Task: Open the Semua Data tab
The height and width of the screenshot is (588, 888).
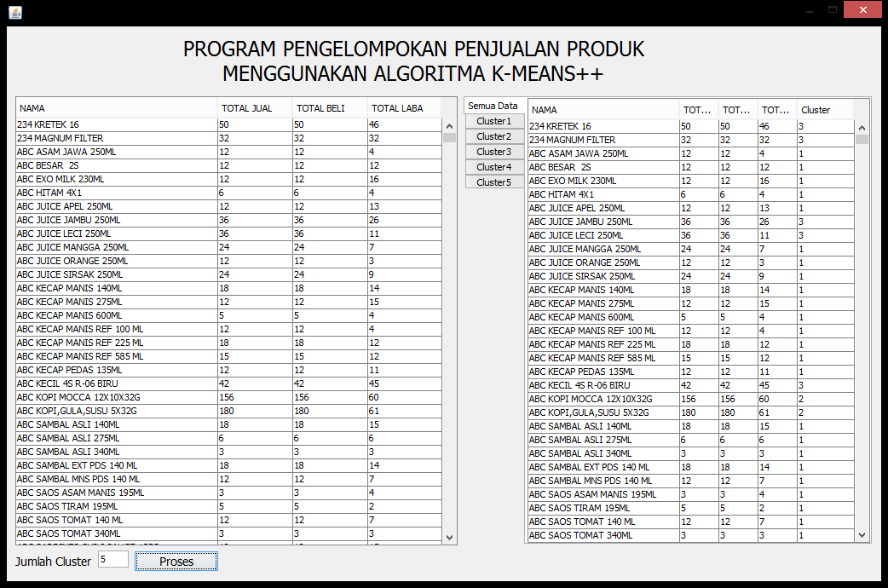Action: pyautogui.click(x=493, y=106)
